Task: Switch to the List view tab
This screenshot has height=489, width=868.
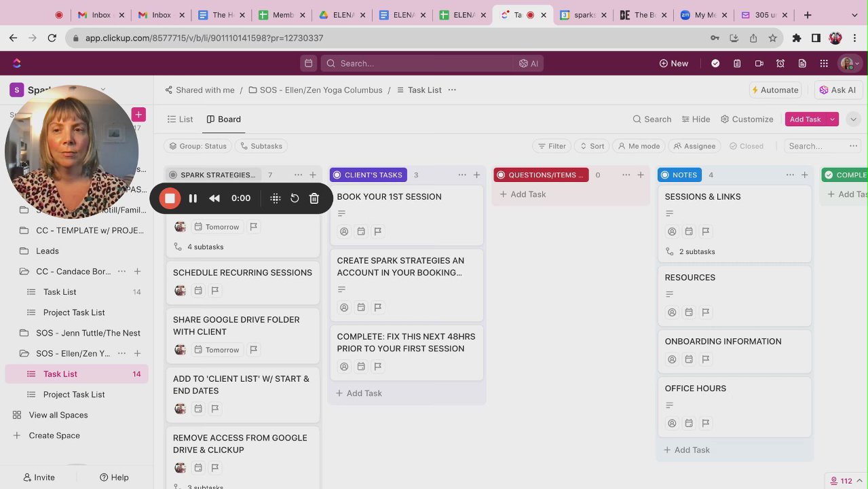Action: click(x=180, y=119)
